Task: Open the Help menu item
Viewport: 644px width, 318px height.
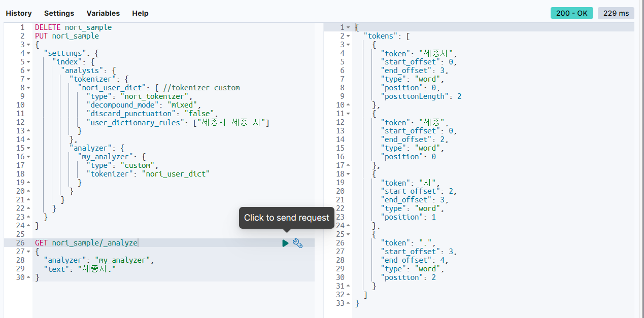Action: click(141, 13)
